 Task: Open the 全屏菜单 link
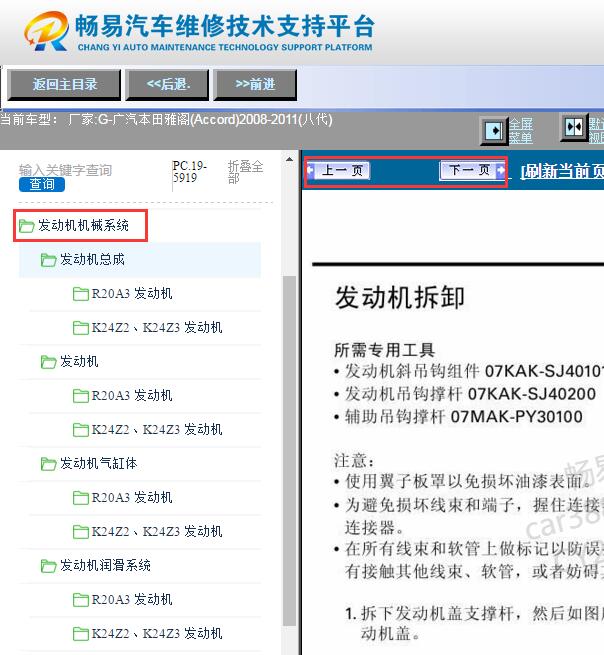520,131
